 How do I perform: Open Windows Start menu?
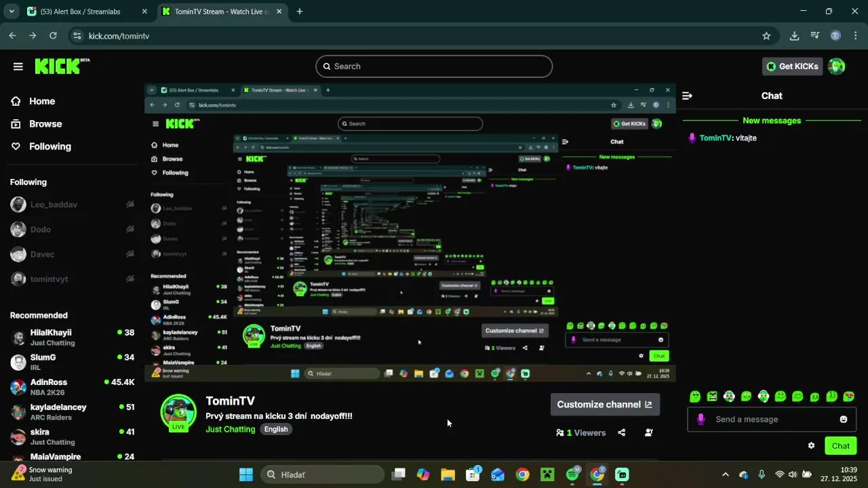(246, 474)
